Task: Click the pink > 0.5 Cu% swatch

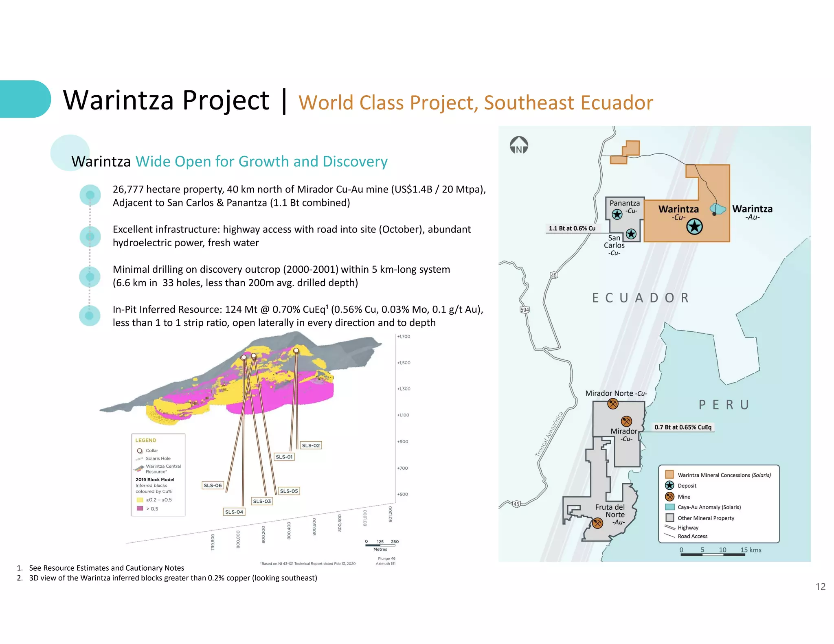Action: click(140, 508)
